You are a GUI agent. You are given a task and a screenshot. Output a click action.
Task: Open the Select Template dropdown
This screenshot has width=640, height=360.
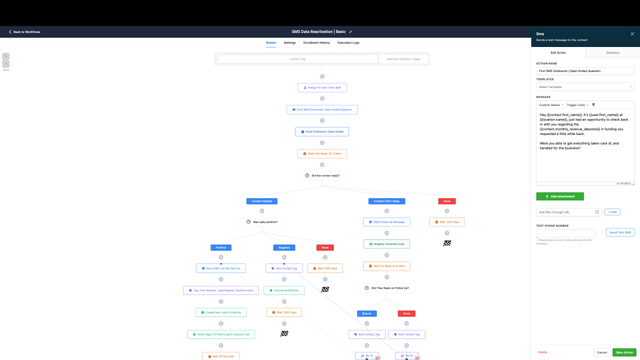coord(585,87)
